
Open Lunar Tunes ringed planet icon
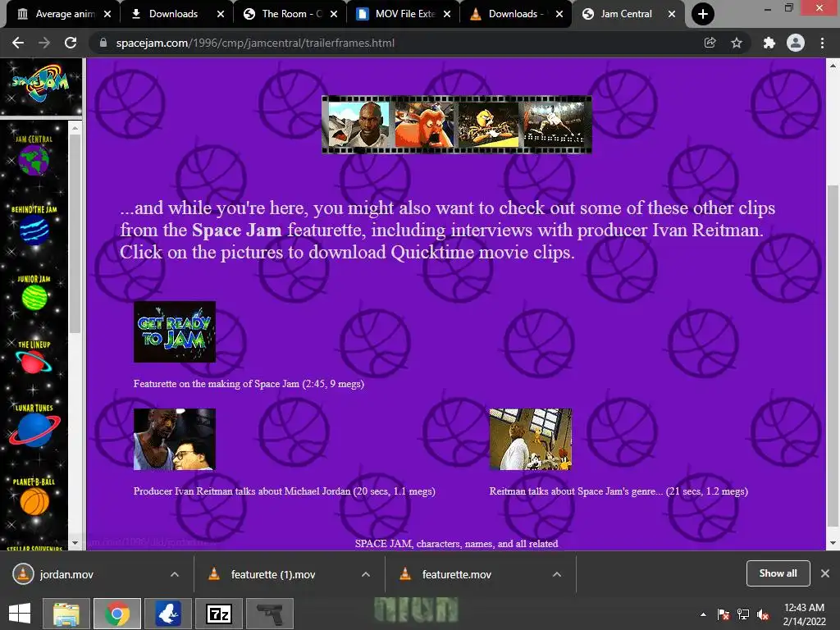[x=34, y=430]
